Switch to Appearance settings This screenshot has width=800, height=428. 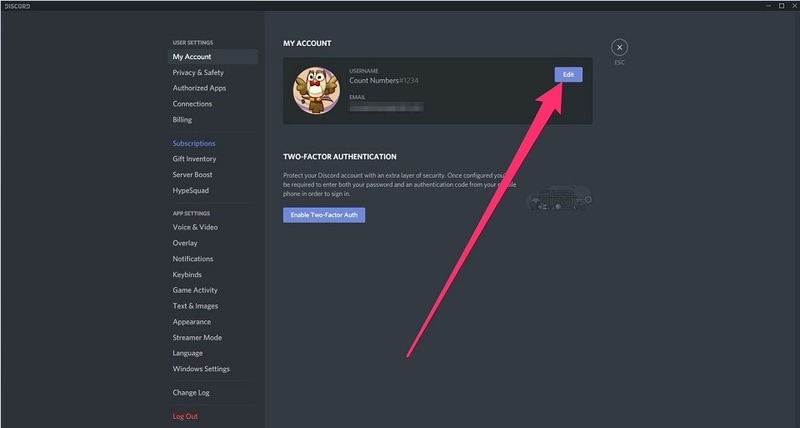192,322
